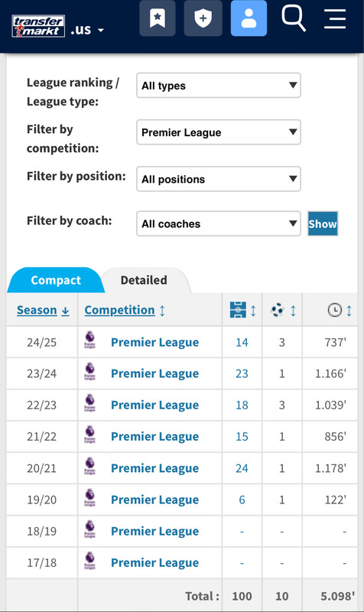
Task: Open the search magnifier icon
Action: pos(294,18)
